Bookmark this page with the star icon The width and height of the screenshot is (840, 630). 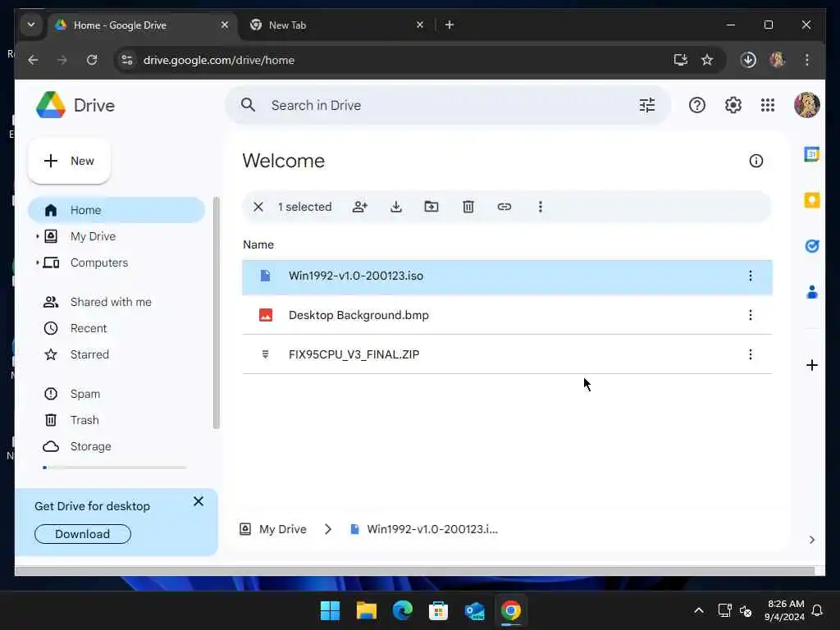(x=707, y=60)
